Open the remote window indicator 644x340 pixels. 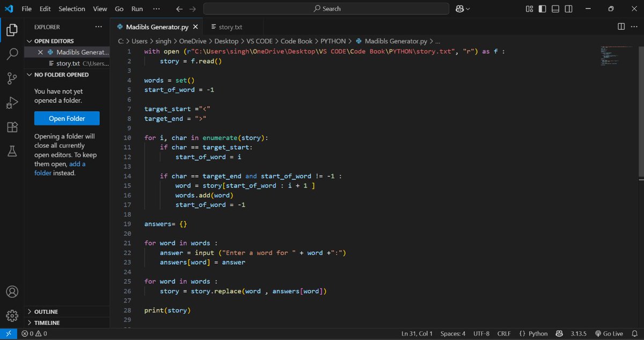pos(9,334)
